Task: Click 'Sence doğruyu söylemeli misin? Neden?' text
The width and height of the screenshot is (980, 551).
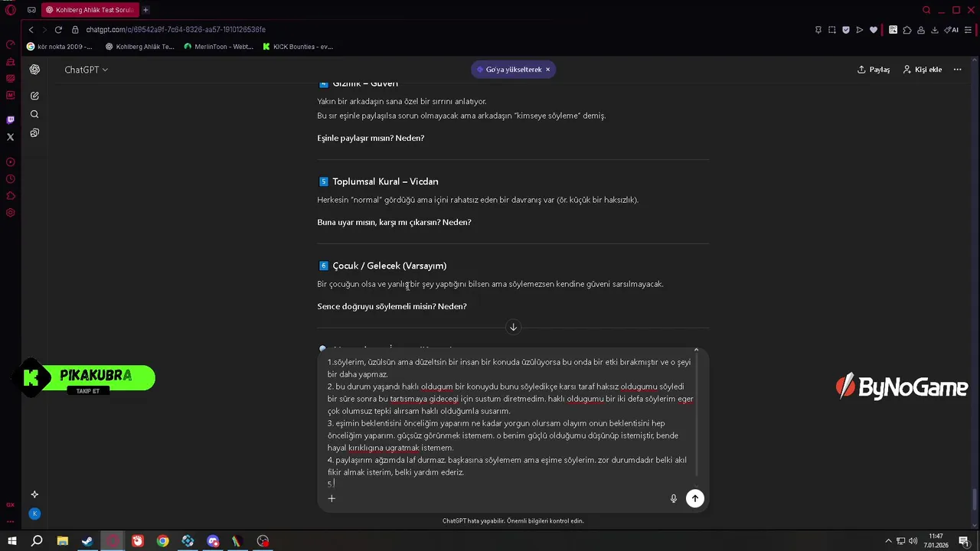Action: [x=392, y=306]
